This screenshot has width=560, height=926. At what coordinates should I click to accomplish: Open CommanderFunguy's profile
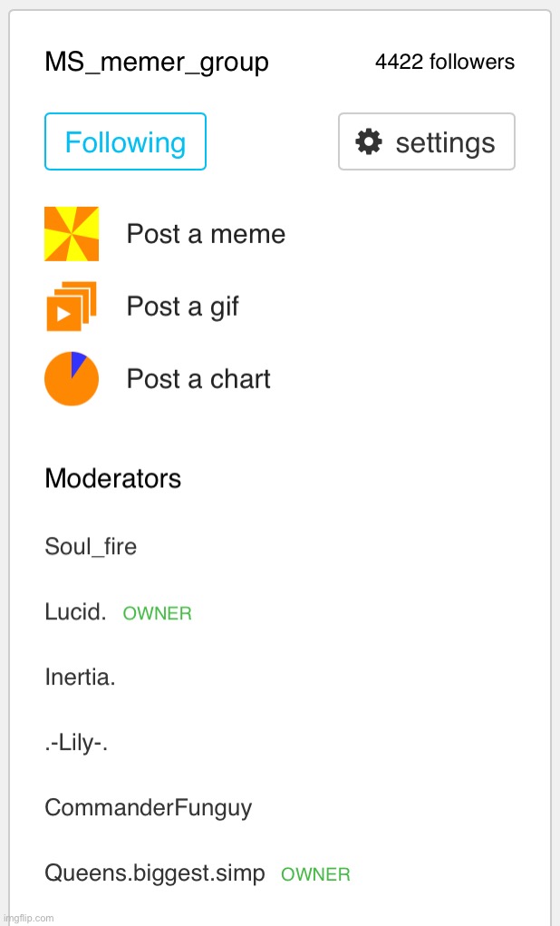[148, 808]
